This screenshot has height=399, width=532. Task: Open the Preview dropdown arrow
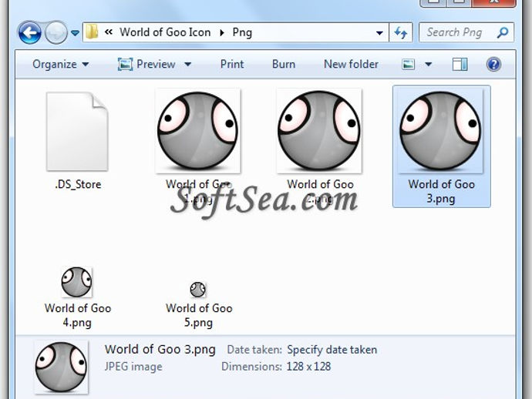click(x=187, y=64)
